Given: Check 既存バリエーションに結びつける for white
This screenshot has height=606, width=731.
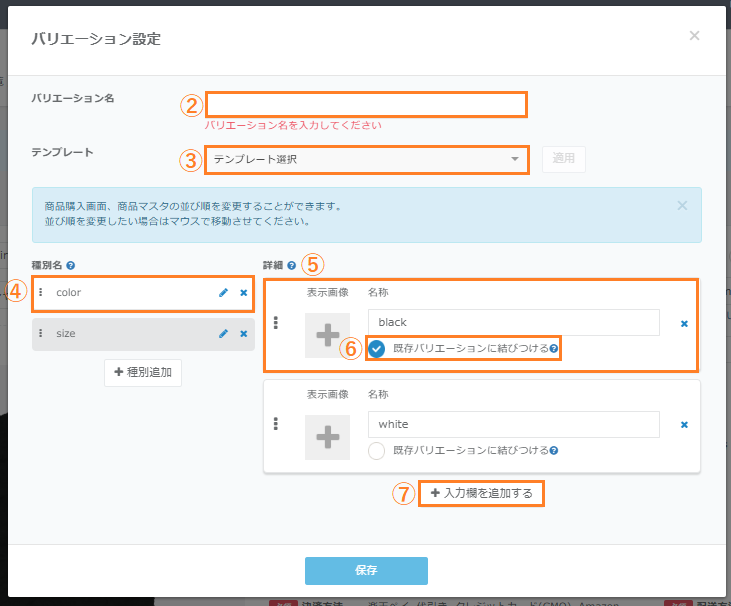Looking at the screenshot, I should [x=377, y=450].
